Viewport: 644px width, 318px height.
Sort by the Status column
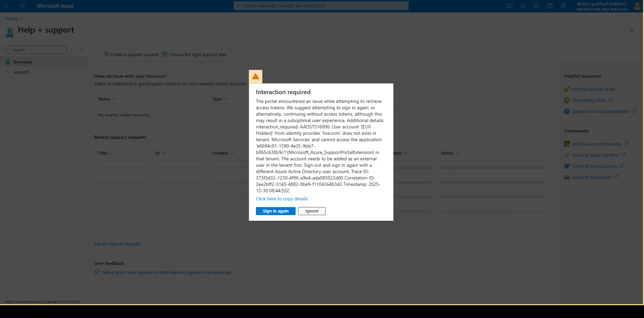click(x=450, y=153)
